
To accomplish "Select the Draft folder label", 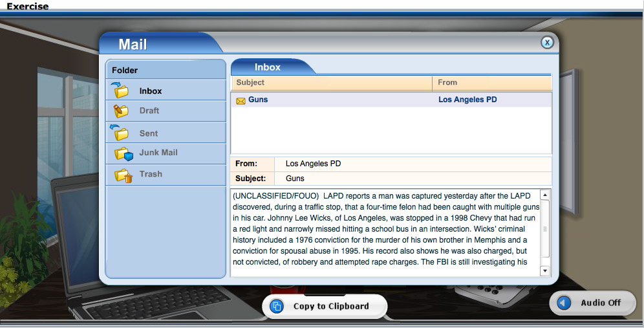I will click(149, 111).
